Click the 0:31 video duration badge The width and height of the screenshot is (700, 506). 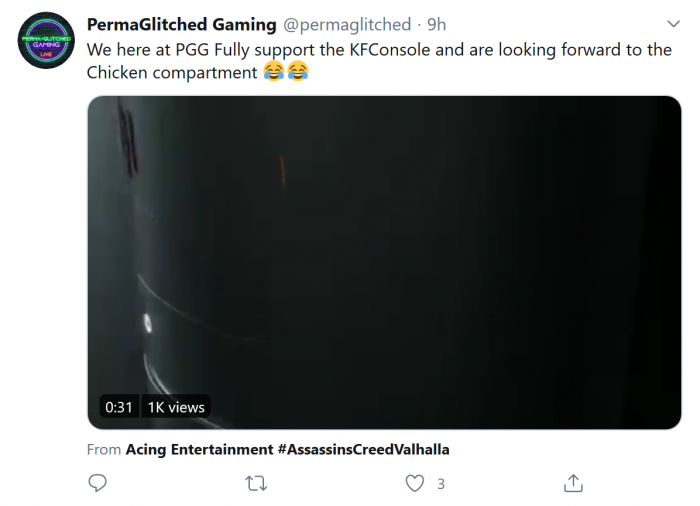tap(118, 407)
